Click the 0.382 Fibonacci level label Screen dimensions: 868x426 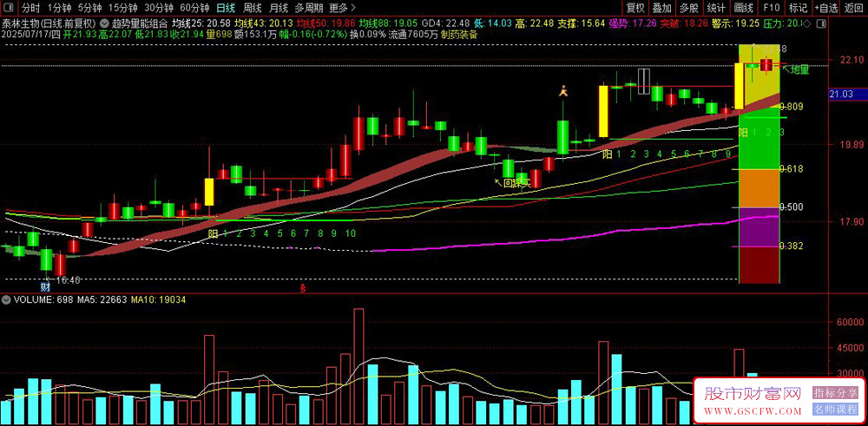click(791, 246)
